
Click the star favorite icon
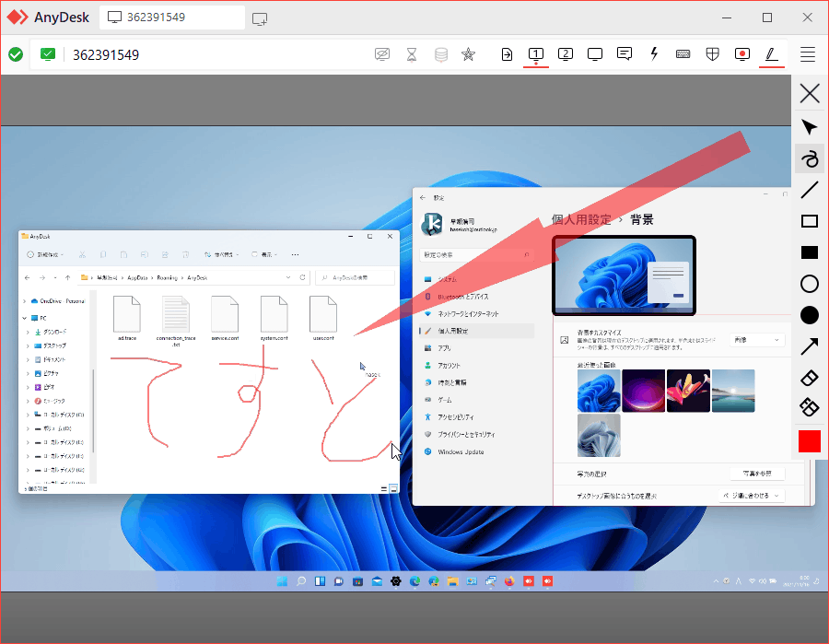coord(468,54)
